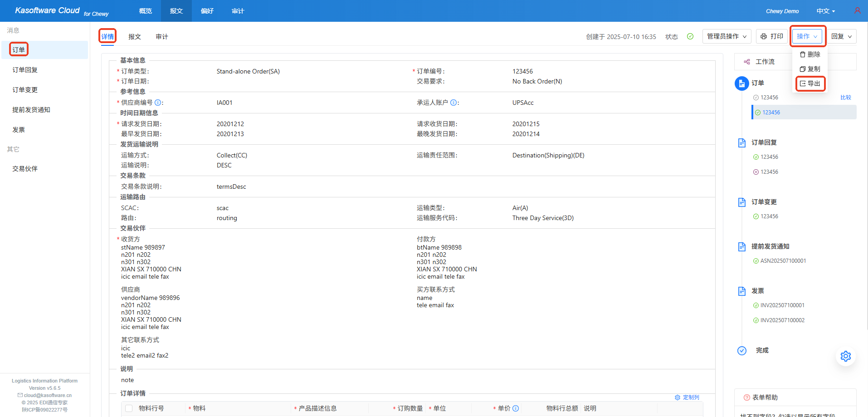
Task: Switch to the audit tab in order view
Action: 161,37
